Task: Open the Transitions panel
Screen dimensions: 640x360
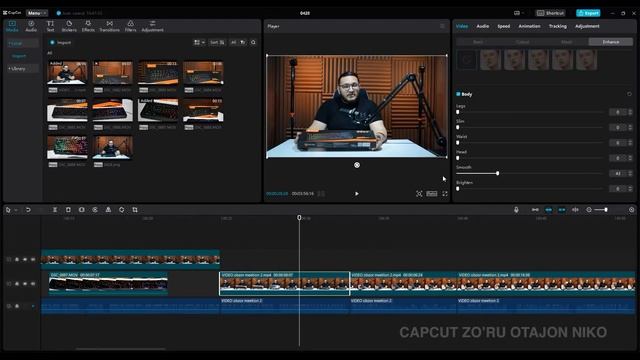Action: point(109,26)
